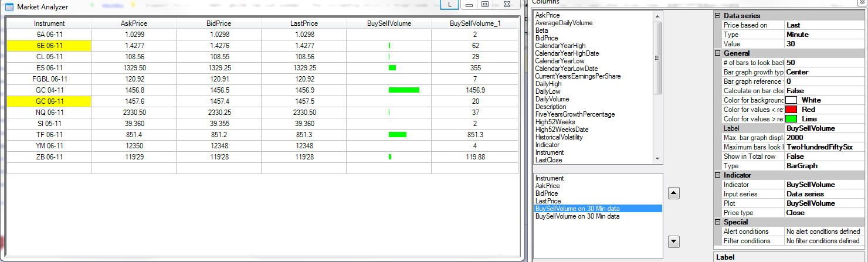Collapse the Data series property section
This screenshot has height=262, width=868.
pyautogui.click(x=718, y=16)
